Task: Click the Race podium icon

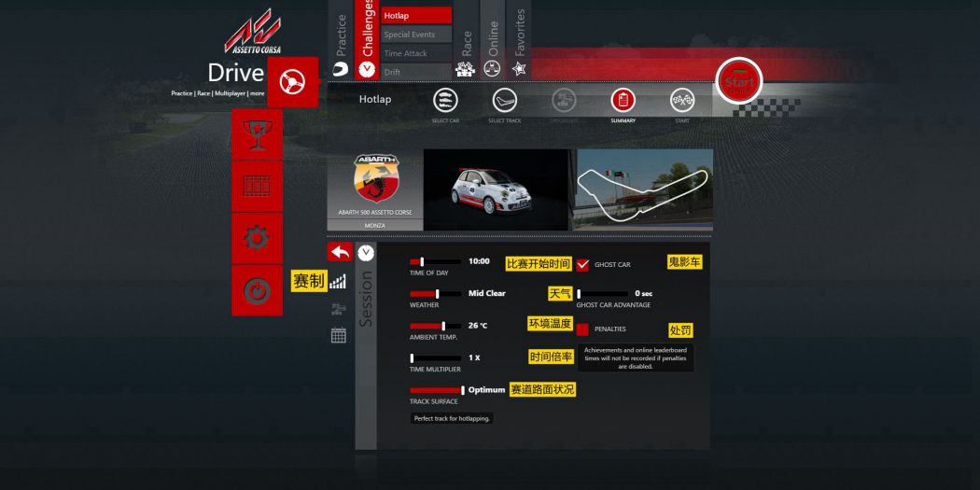Action: pyautogui.click(x=466, y=69)
